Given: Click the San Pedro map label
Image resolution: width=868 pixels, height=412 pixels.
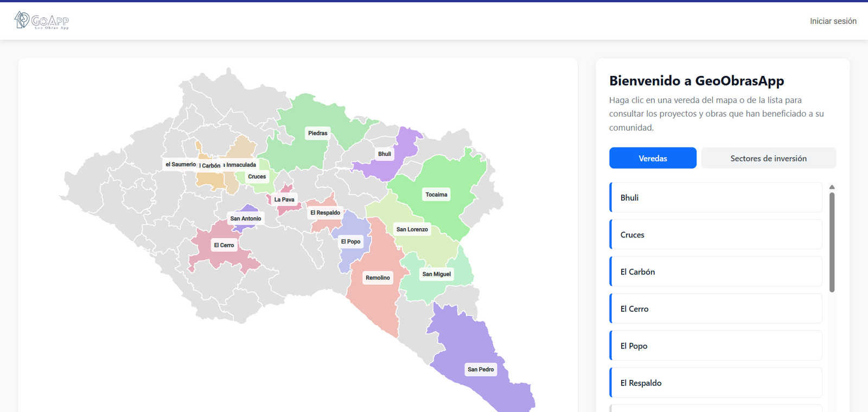Looking at the screenshot, I should coord(481,370).
